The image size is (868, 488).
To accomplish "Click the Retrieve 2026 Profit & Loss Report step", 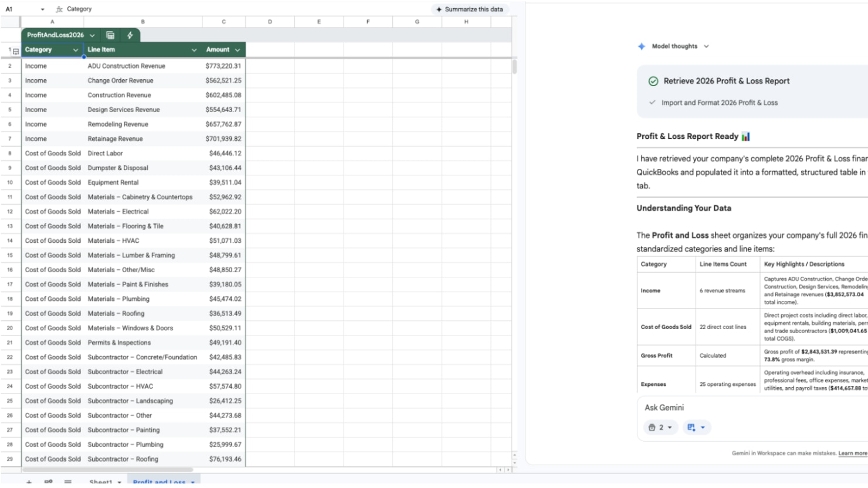I will click(726, 82).
